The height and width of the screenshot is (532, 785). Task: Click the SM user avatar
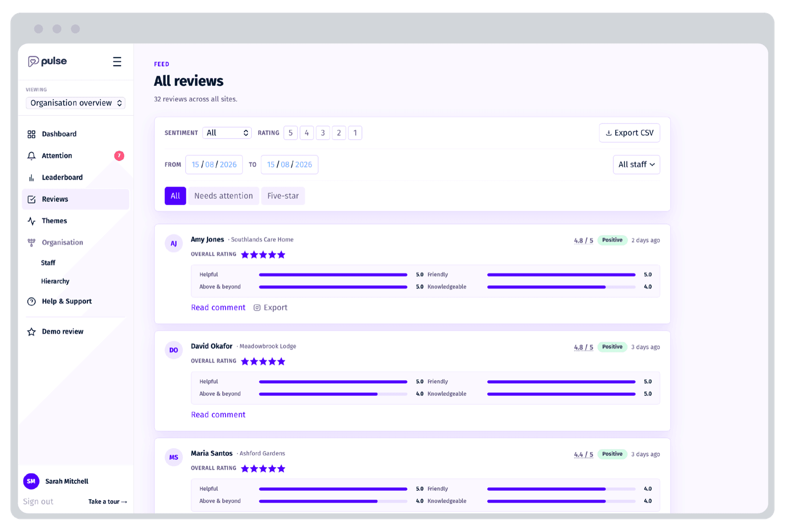tap(31, 481)
